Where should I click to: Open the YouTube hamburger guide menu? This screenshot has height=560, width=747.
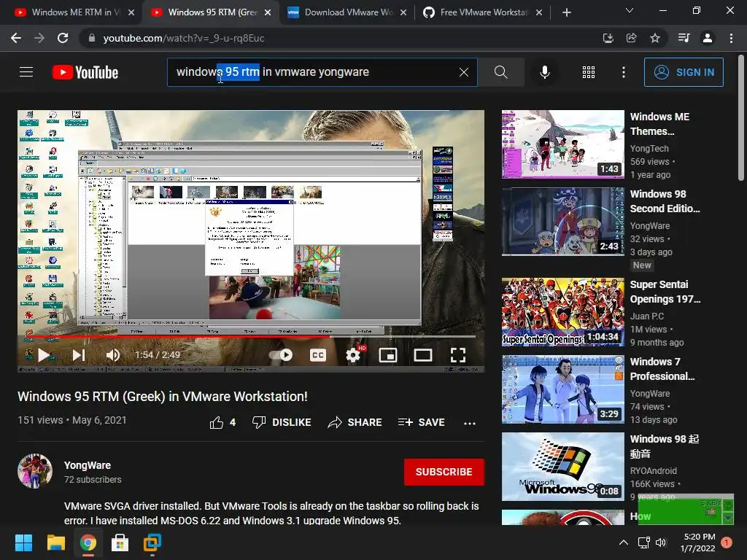[26, 72]
